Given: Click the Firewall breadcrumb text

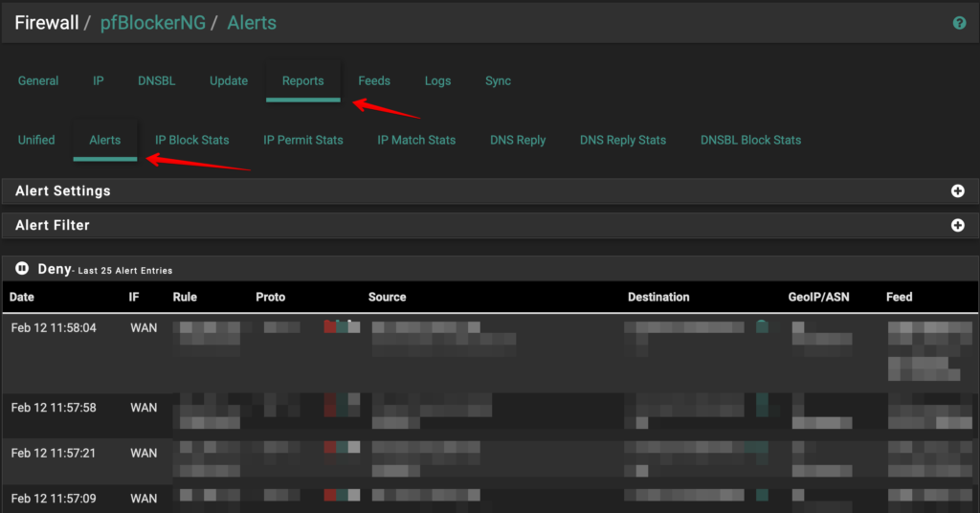Looking at the screenshot, I should tap(47, 23).
